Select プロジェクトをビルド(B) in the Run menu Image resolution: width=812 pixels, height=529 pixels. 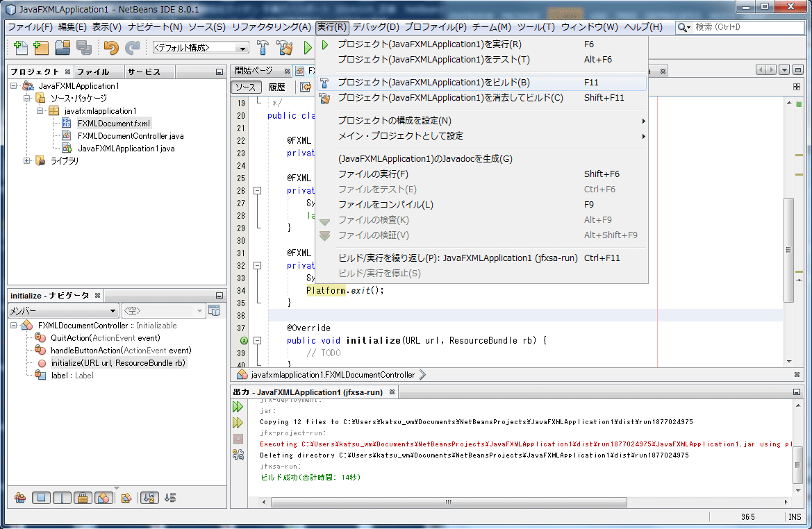481,83
